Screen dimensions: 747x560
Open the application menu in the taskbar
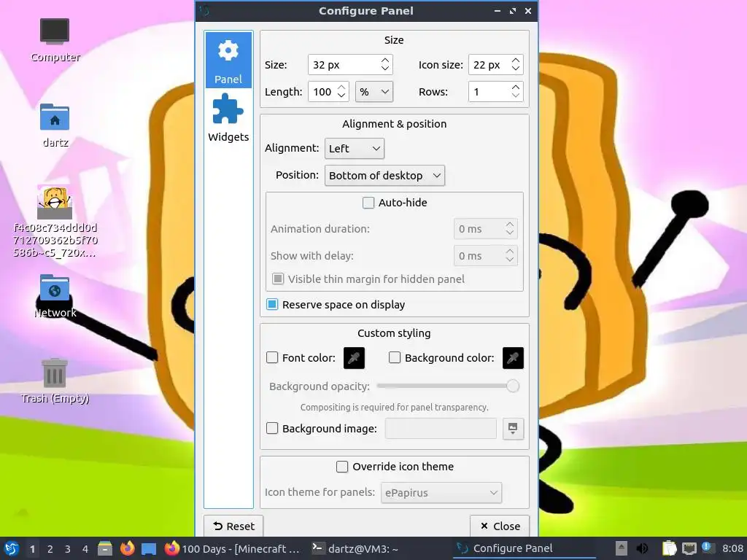pyautogui.click(x=12, y=548)
